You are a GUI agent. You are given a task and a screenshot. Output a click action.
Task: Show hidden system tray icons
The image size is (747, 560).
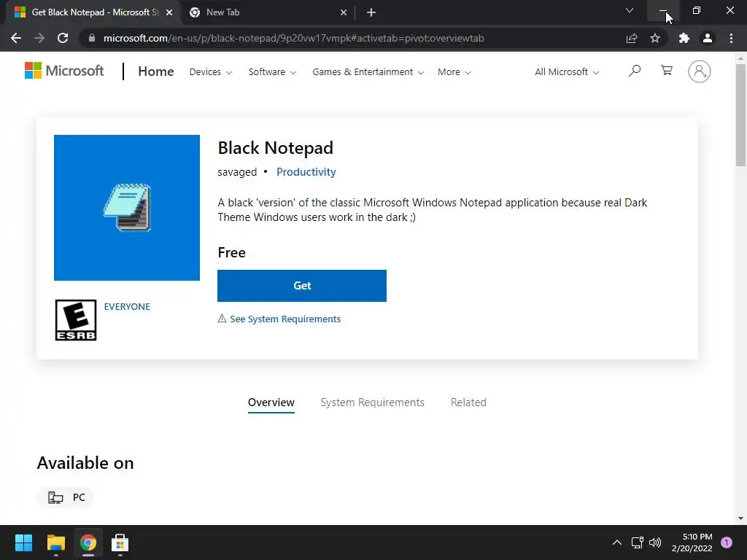click(617, 542)
